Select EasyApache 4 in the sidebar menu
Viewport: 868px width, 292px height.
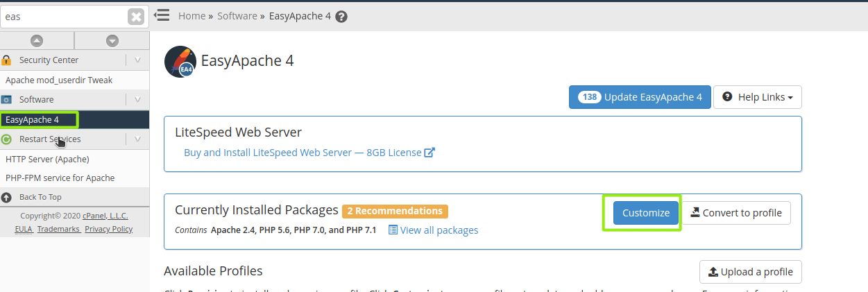tap(33, 120)
